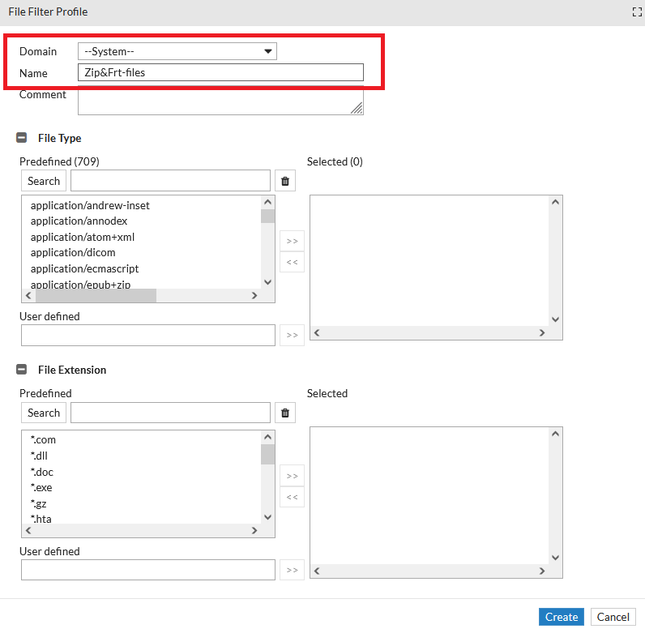Open the Domain dropdown
Image resolution: width=645 pixels, height=634 pixels.
pos(177,51)
